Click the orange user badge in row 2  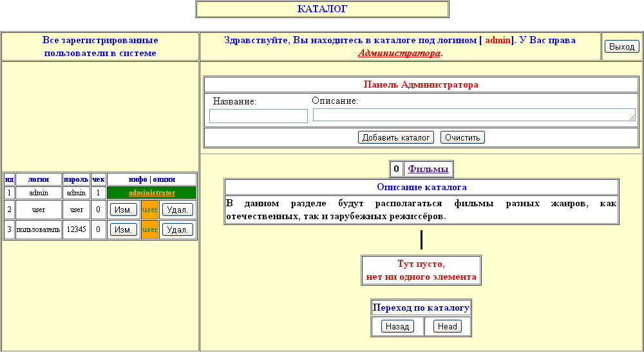(149, 210)
